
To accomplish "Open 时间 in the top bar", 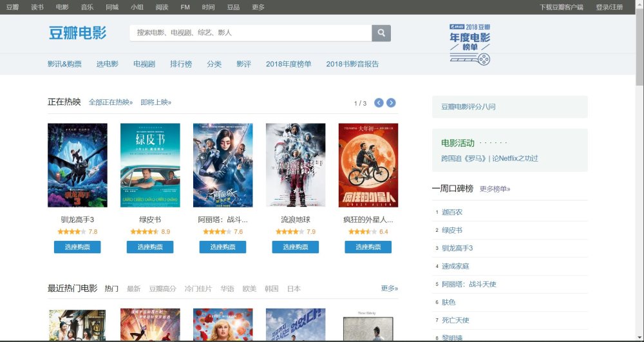I will click(x=208, y=7).
